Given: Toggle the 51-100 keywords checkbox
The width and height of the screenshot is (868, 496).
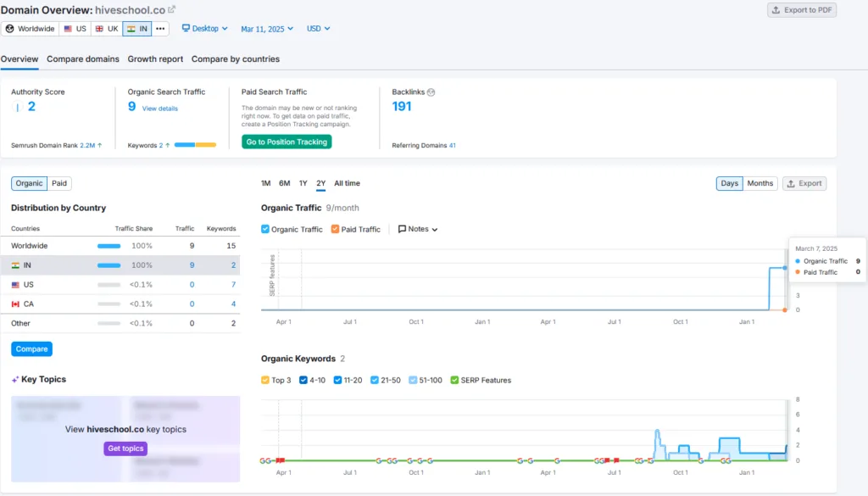Looking at the screenshot, I should [413, 381].
